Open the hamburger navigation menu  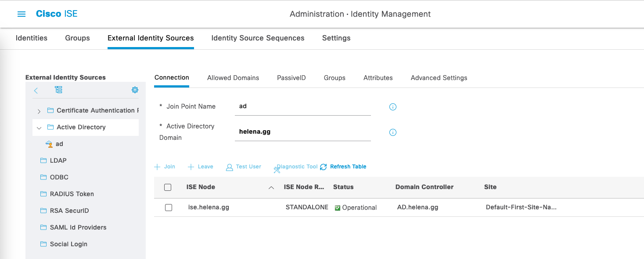pos(22,14)
